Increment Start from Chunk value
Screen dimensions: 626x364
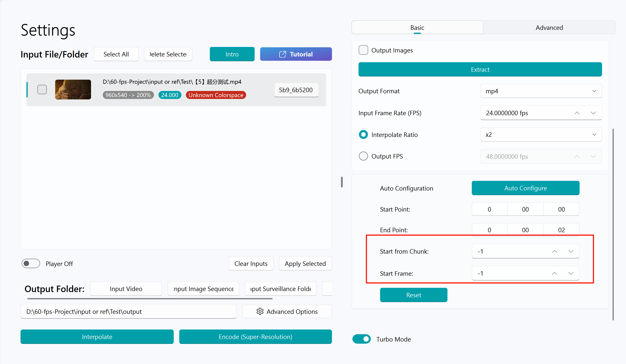(x=554, y=251)
